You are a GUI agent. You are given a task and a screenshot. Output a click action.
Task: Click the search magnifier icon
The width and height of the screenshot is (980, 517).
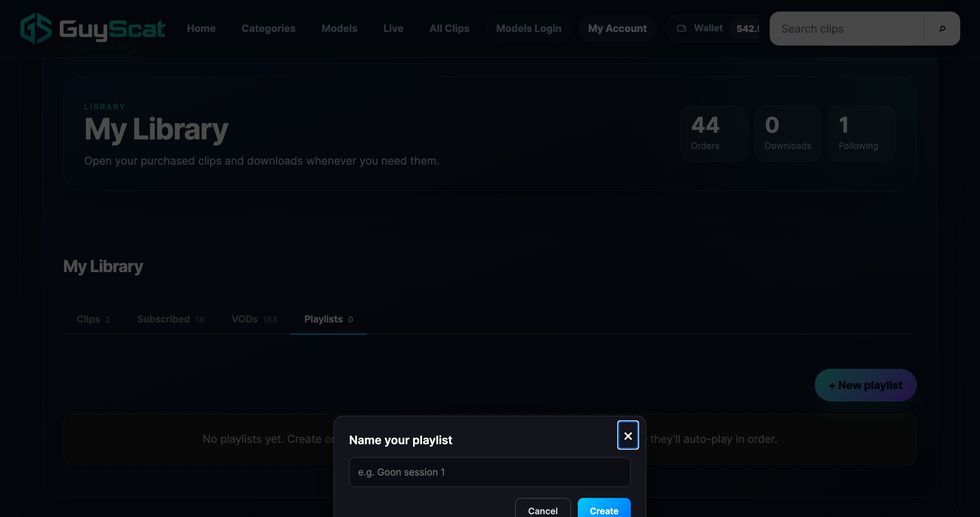coord(942,29)
